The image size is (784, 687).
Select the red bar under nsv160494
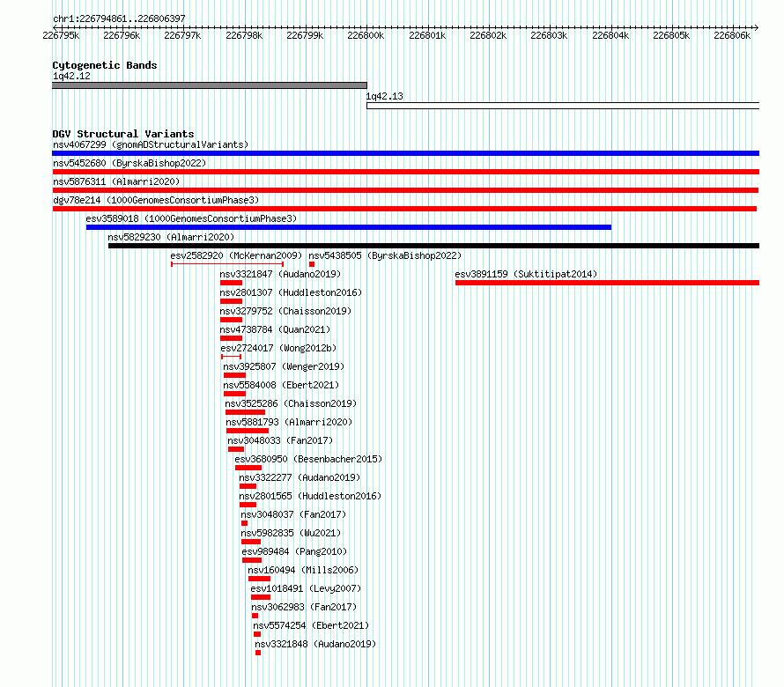259,579
